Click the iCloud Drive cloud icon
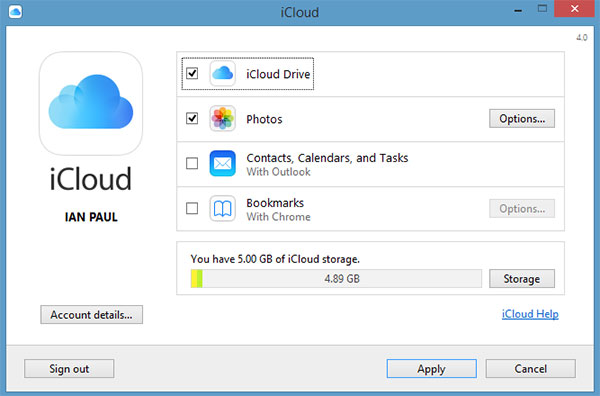600x396 pixels. point(222,73)
